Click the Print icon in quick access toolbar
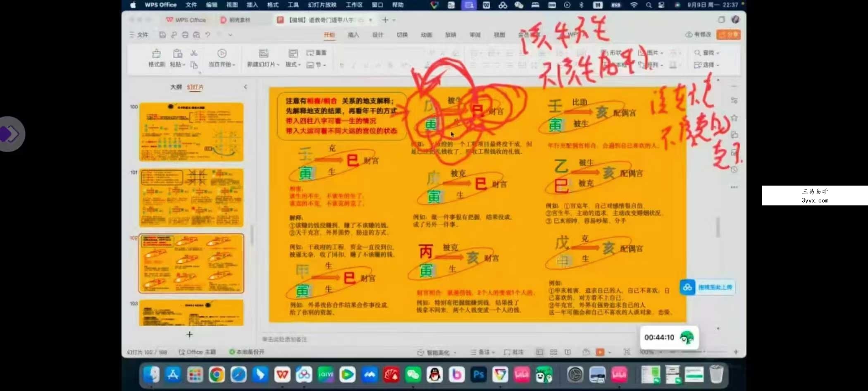 pyautogui.click(x=185, y=35)
